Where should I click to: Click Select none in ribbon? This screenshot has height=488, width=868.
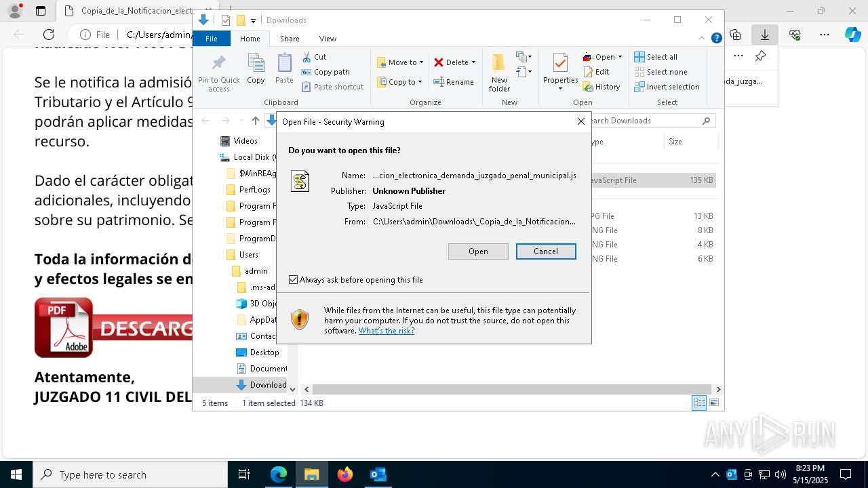[x=661, y=72]
